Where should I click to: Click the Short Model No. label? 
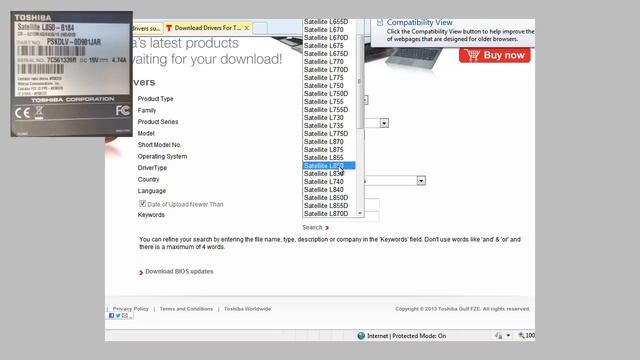(x=159, y=145)
